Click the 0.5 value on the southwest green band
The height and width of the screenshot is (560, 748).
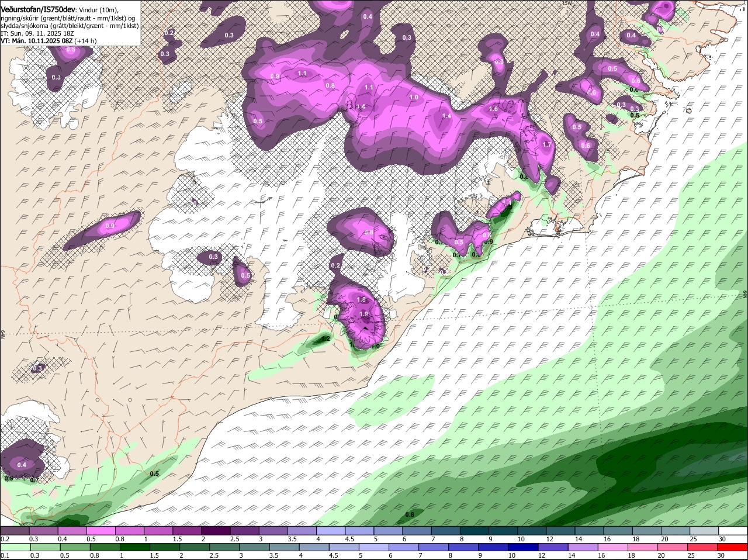(154, 473)
